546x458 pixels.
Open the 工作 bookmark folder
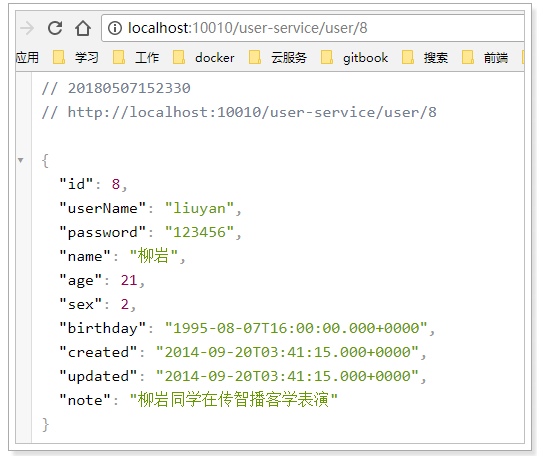(x=136, y=57)
